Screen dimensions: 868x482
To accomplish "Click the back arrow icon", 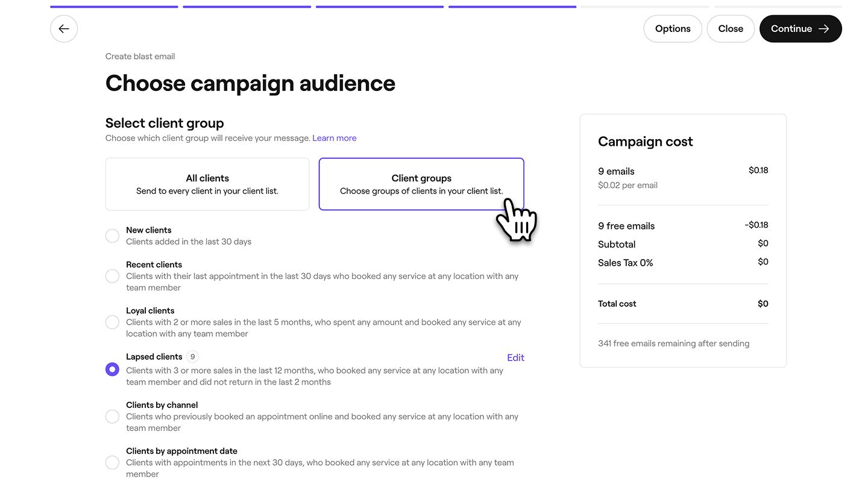I will click(x=64, y=29).
